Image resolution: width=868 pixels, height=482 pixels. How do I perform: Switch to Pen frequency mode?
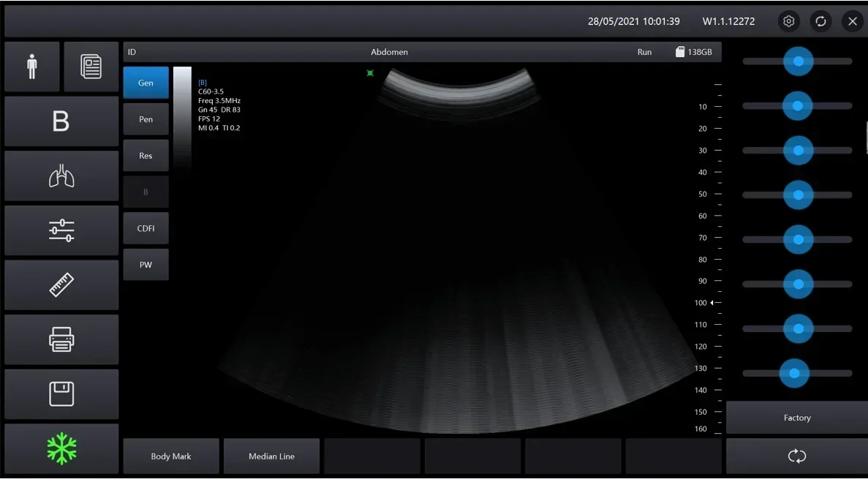tap(146, 119)
